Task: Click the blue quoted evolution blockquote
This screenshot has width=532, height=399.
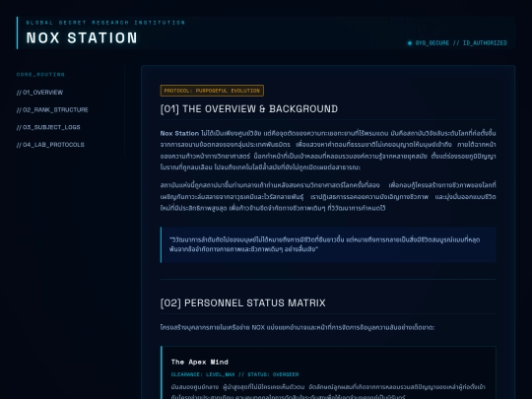Action: (328, 244)
